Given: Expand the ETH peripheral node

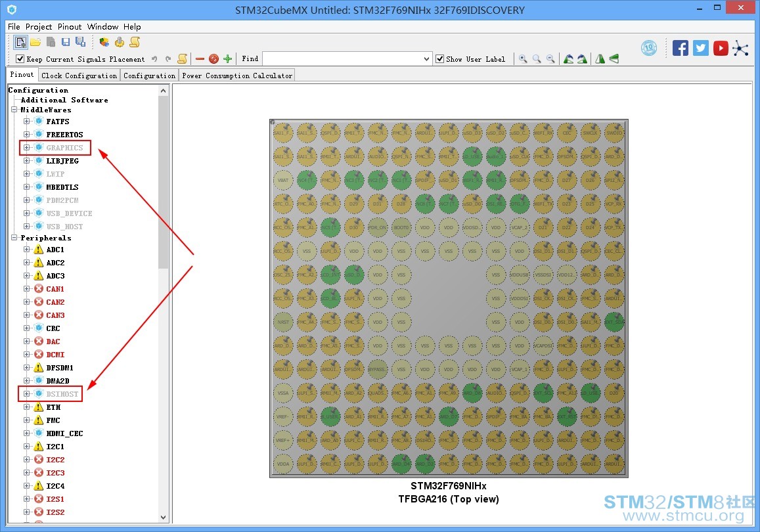Looking at the screenshot, I should [27, 407].
